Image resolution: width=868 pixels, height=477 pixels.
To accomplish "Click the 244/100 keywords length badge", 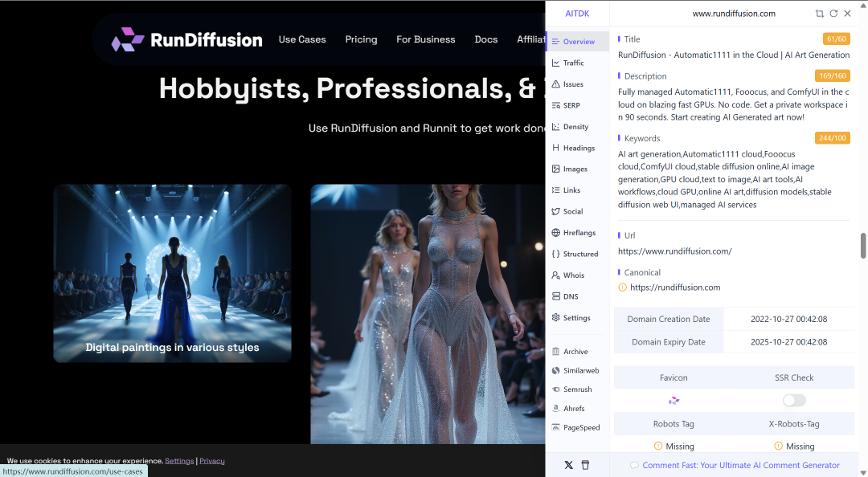I will (x=832, y=138).
